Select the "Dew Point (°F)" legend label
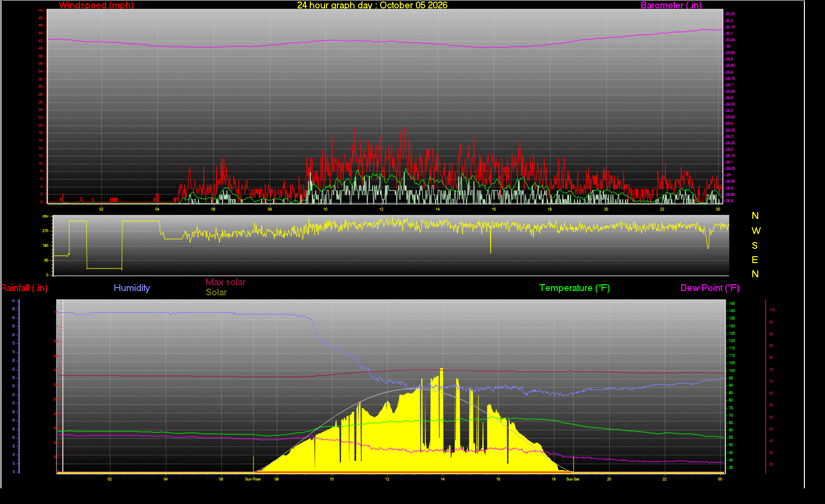This screenshot has height=504, width=825. (x=710, y=288)
